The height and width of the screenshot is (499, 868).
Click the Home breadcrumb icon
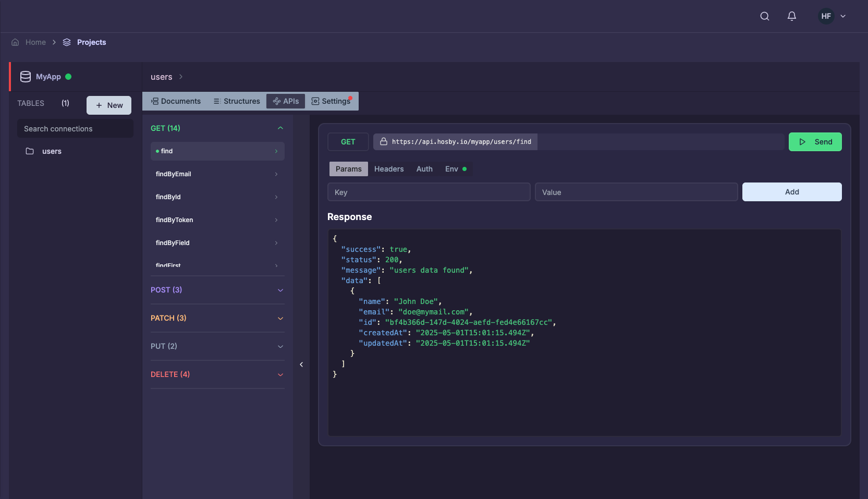pyautogui.click(x=15, y=42)
